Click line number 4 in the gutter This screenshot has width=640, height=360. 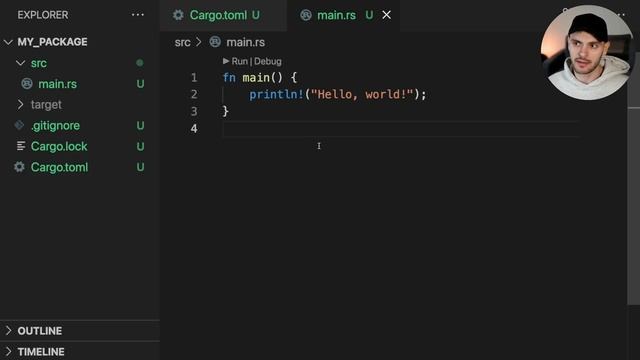click(x=194, y=128)
